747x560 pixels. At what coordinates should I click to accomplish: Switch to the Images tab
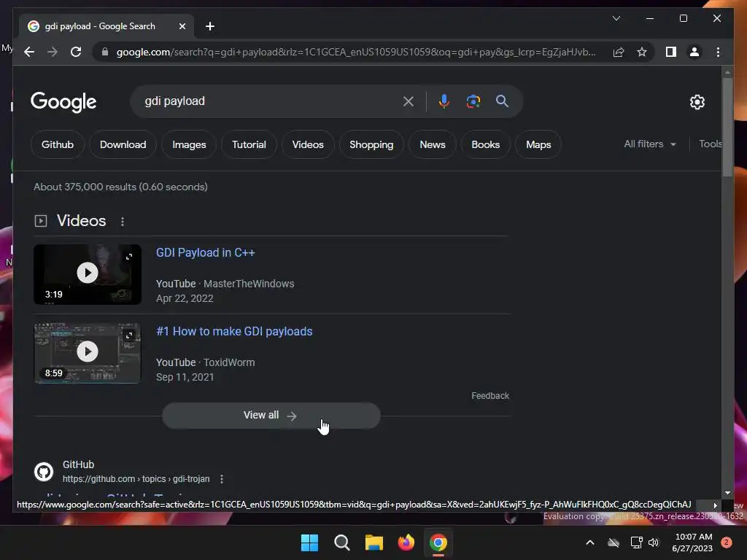pyautogui.click(x=189, y=144)
